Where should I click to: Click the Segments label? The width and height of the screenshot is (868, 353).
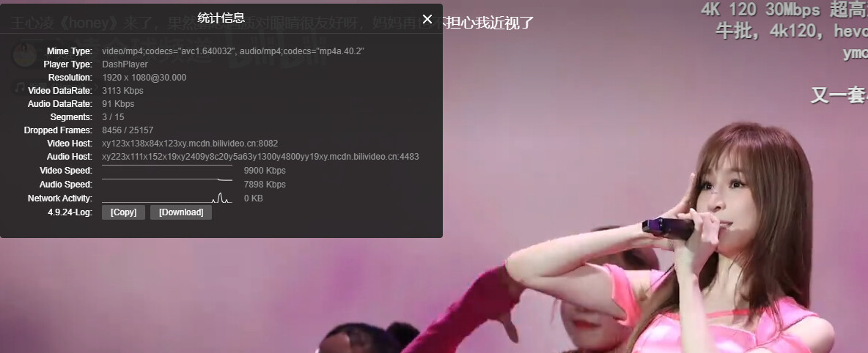(x=71, y=117)
